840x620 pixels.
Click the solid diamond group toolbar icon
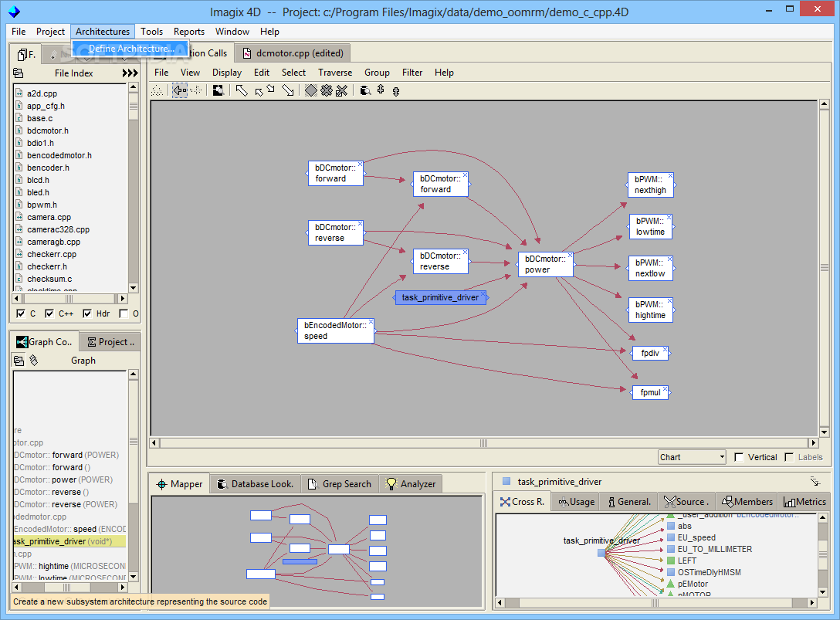(x=310, y=90)
